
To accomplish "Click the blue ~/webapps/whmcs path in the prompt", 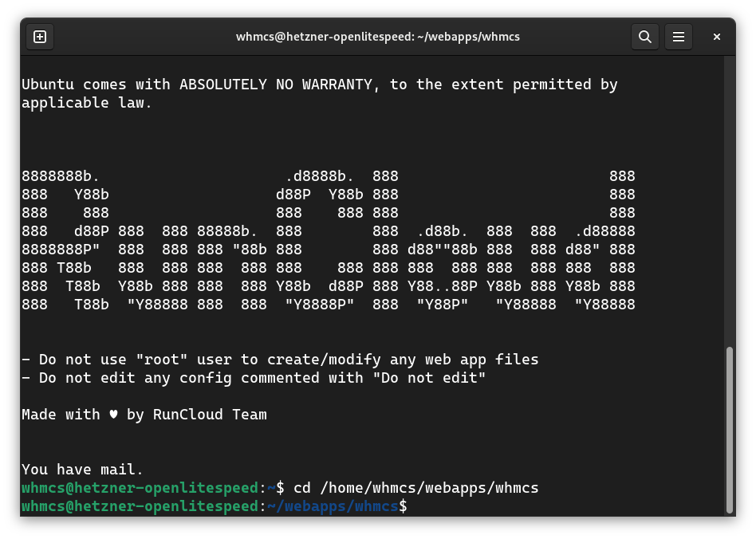I will [333, 506].
